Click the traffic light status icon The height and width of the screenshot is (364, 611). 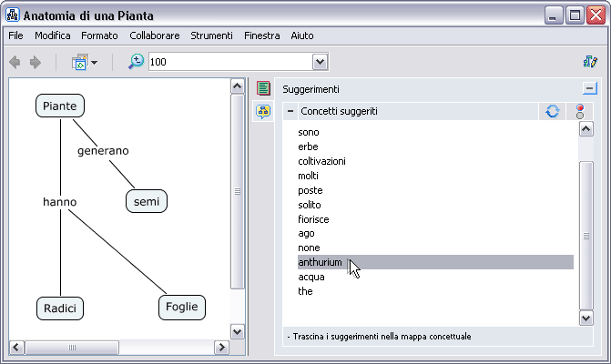(580, 111)
